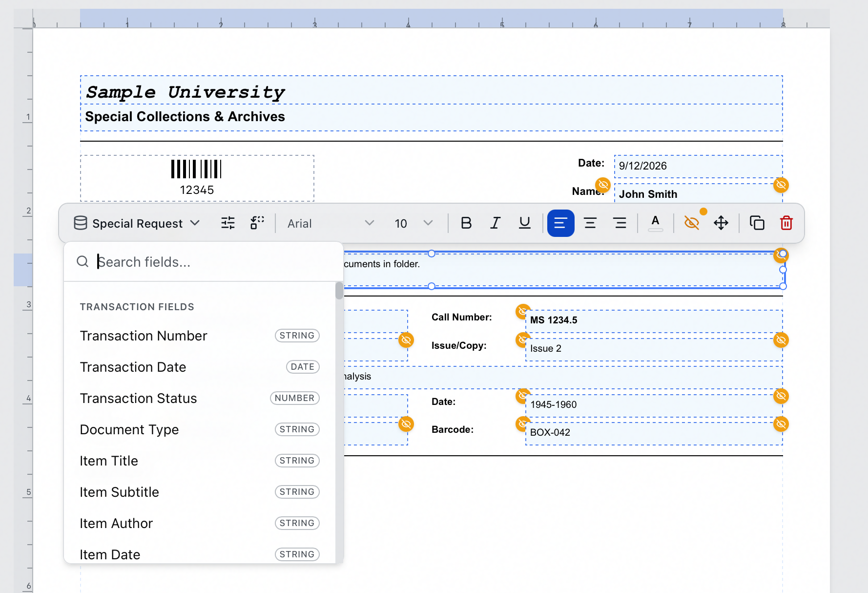The height and width of the screenshot is (593, 868).
Task: Toggle underline formatting
Action: [525, 223]
